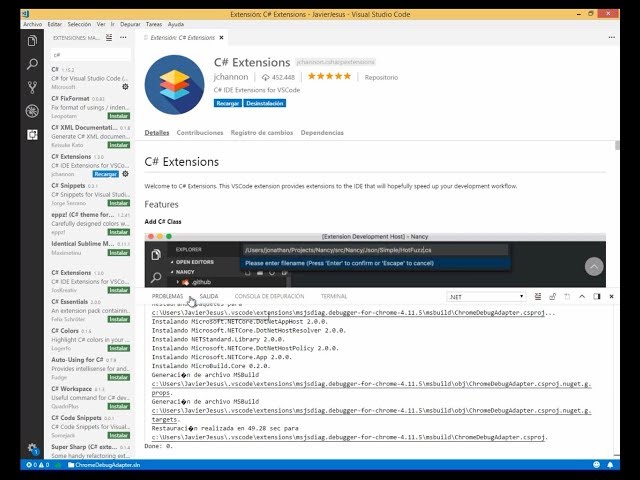Click the details page vertical scrollbar
The height and width of the screenshot is (480, 640).
[x=617, y=145]
